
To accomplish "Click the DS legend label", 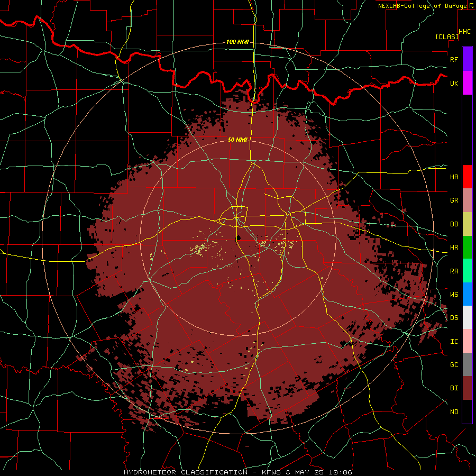I will (454, 318).
